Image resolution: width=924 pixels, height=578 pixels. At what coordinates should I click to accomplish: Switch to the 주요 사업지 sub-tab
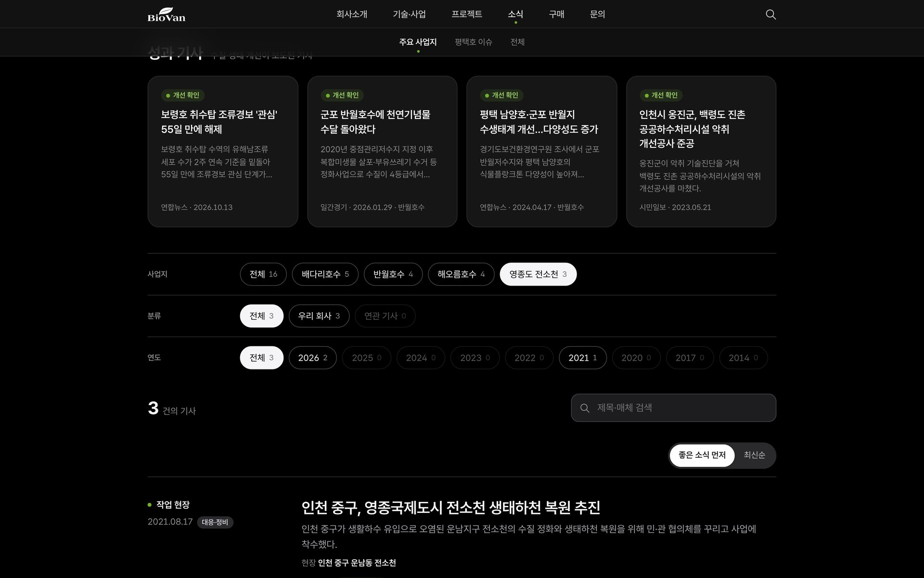click(418, 42)
